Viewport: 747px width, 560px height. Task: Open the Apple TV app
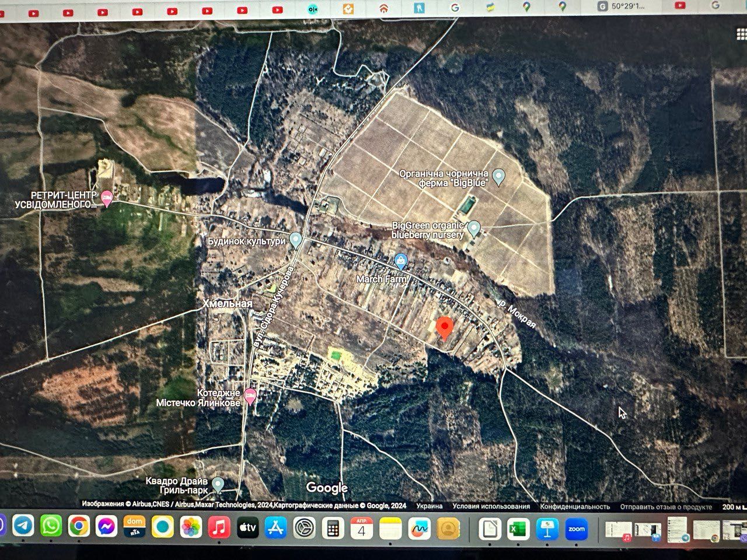(x=247, y=528)
